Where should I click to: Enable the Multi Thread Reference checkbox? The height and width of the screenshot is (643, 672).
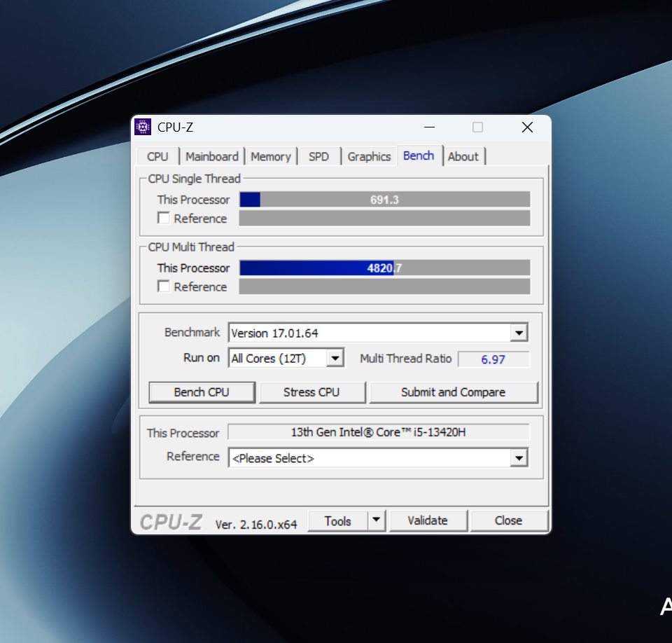click(x=164, y=286)
